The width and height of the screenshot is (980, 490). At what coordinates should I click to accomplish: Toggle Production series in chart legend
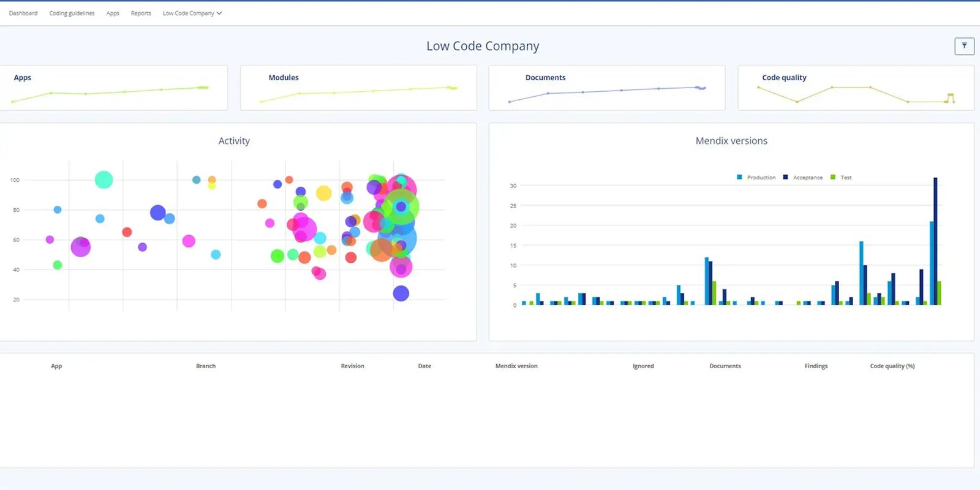point(756,178)
